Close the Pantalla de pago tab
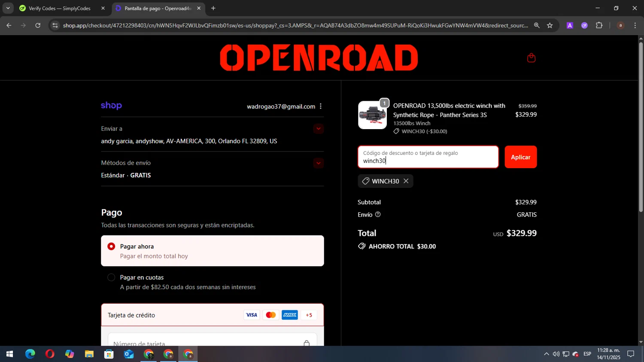This screenshot has height=362, width=644. 199,8
